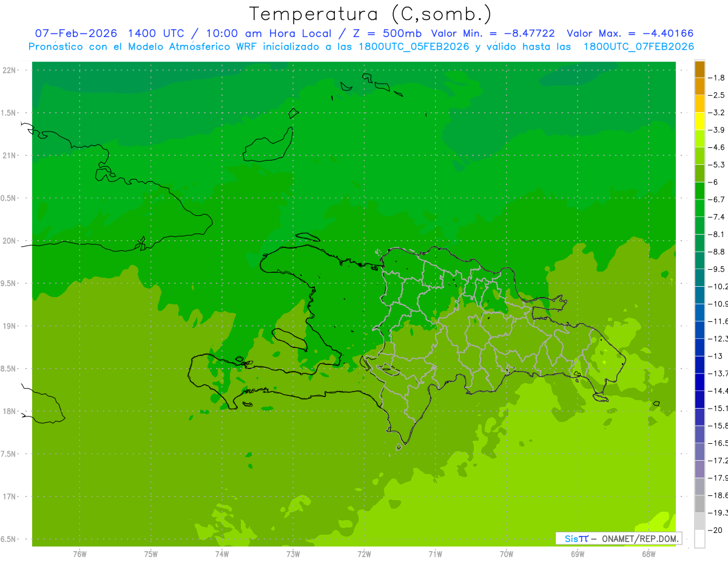Viewport: 728px width, 562px height.
Task: Click the "-4.6" legend value
Action: [717, 147]
